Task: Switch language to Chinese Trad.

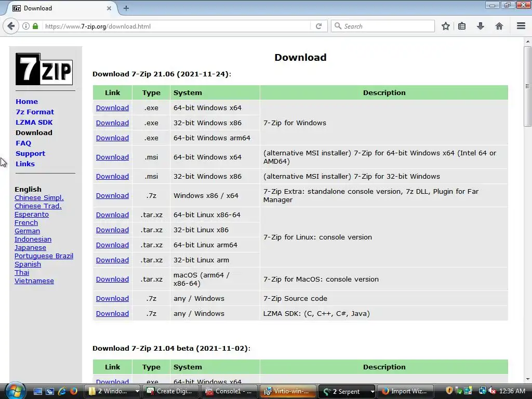Action: 38,206
